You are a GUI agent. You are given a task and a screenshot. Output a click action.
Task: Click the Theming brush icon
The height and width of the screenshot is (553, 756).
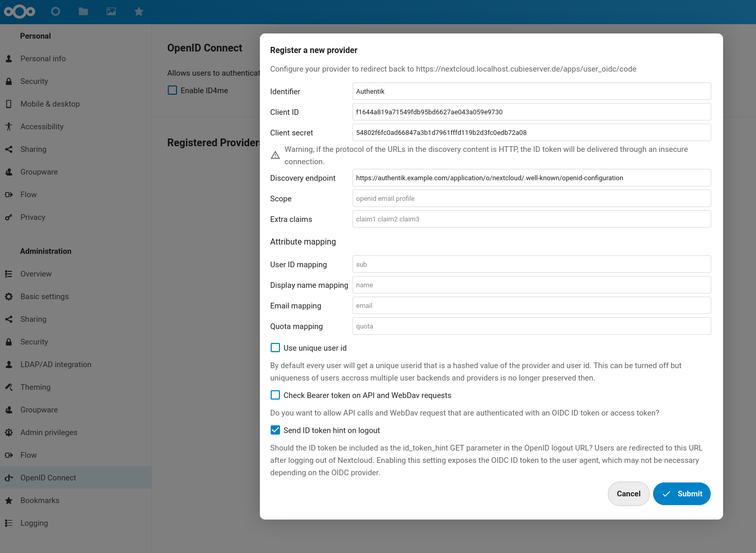(9, 387)
